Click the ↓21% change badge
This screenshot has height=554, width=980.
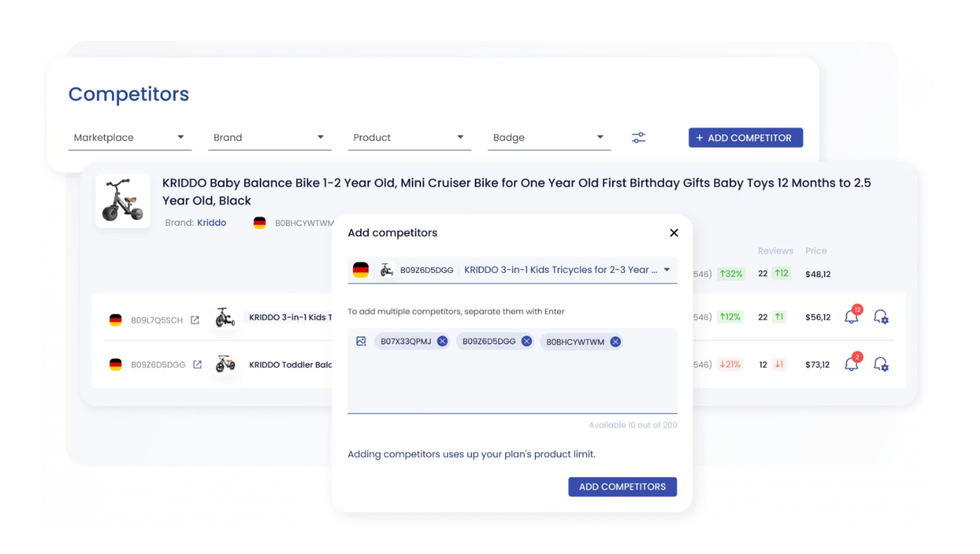[x=731, y=364]
